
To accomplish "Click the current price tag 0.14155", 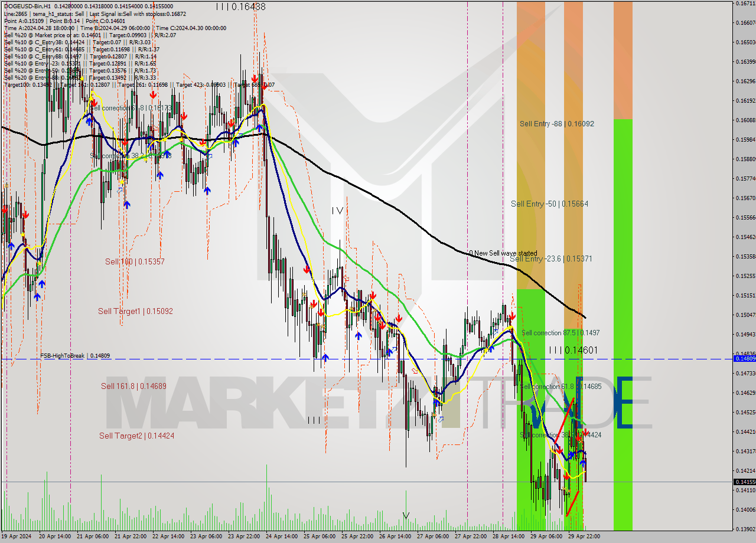I will (744, 482).
